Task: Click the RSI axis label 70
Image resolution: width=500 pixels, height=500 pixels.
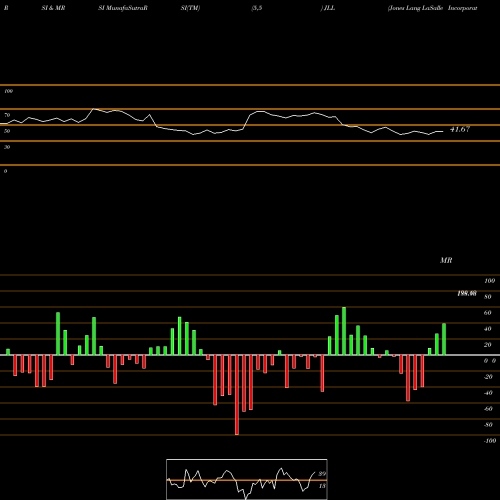Action: point(7,115)
